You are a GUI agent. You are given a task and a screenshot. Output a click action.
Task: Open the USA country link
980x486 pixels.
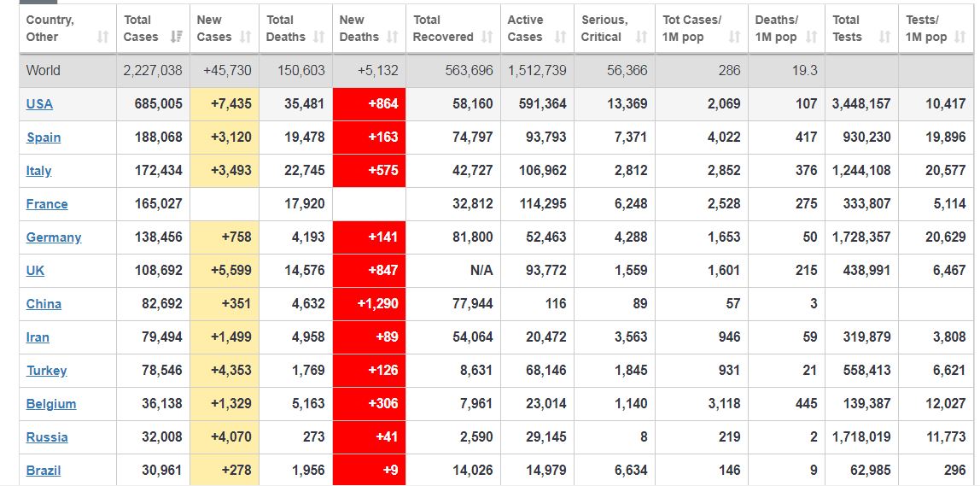[x=39, y=104]
